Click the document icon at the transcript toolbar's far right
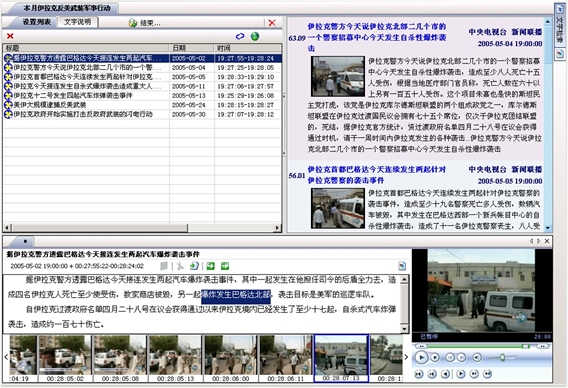Viewport: 568px width, 388px height. (x=402, y=266)
